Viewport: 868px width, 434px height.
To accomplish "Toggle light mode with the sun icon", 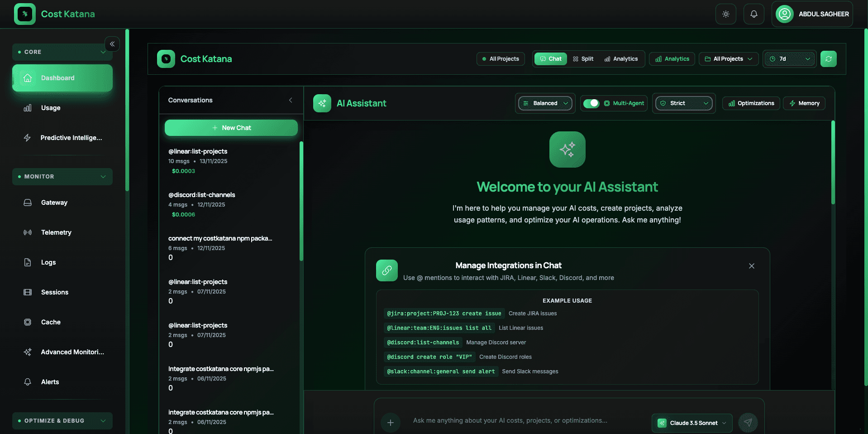I will [725, 14].
